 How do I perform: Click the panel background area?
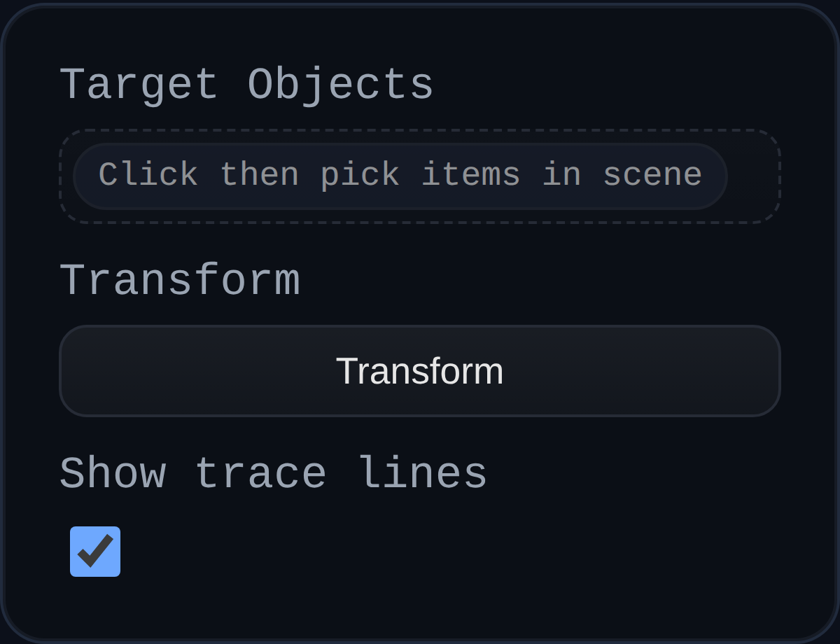[420, 609]
